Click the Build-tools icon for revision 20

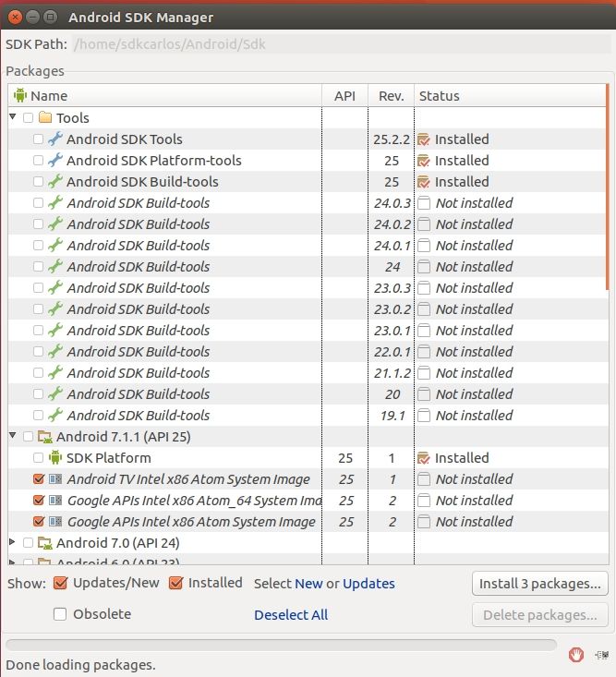tap(55, 393)
